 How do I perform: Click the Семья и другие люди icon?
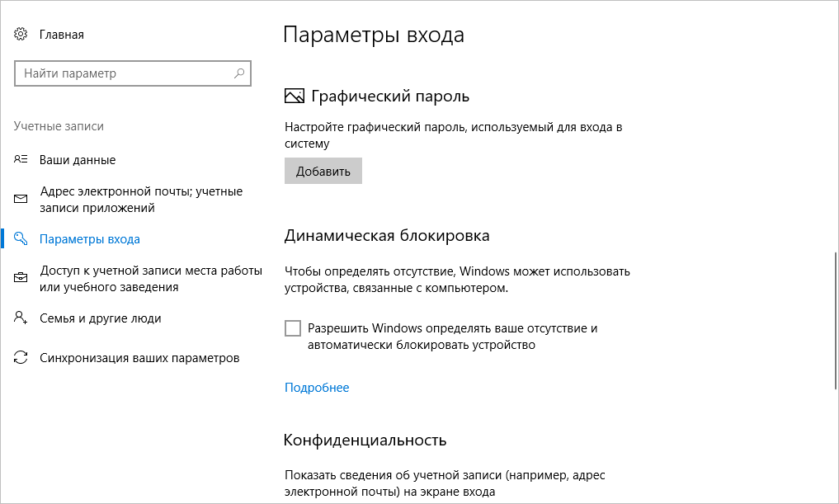click(x=21, y=318)
